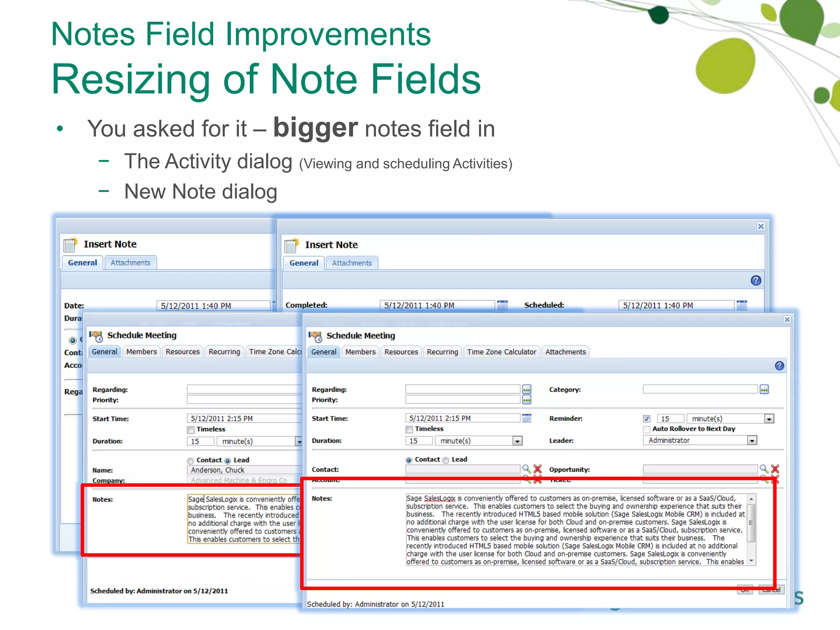Viewport: 840px width, 630px height.
Task: Open Time Zone Calculator tab in right dialog
Action: [x=501, y=352]
